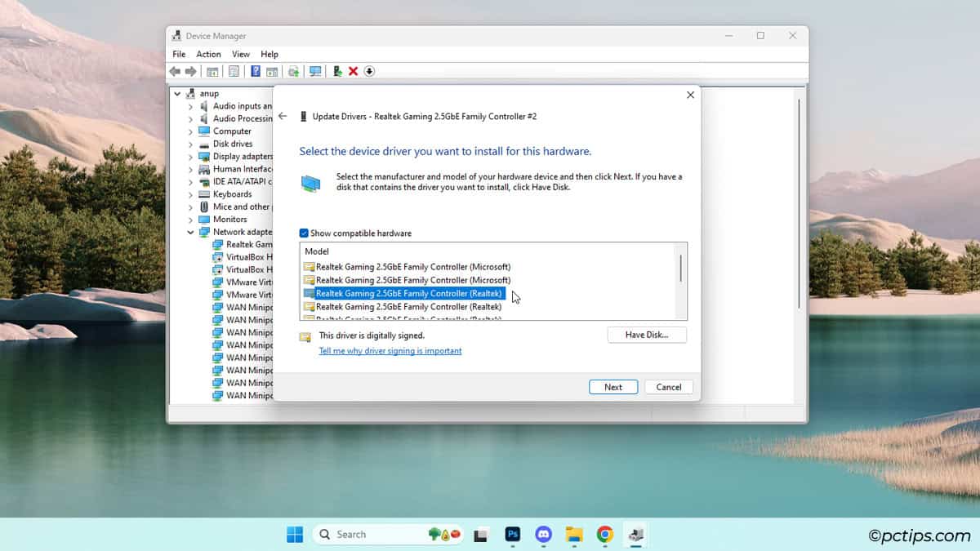Click the Next button
Image resolution: width=980 pixels, height=551 pixels.
click(612, 387)
